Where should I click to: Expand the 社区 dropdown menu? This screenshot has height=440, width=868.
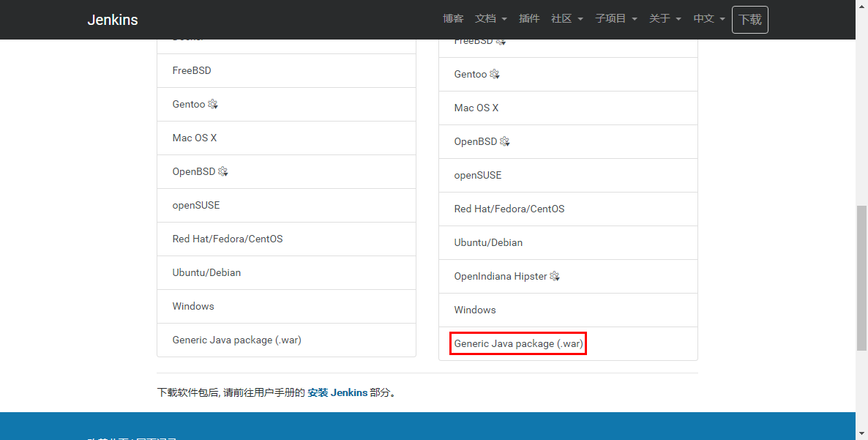pos(567,19)
